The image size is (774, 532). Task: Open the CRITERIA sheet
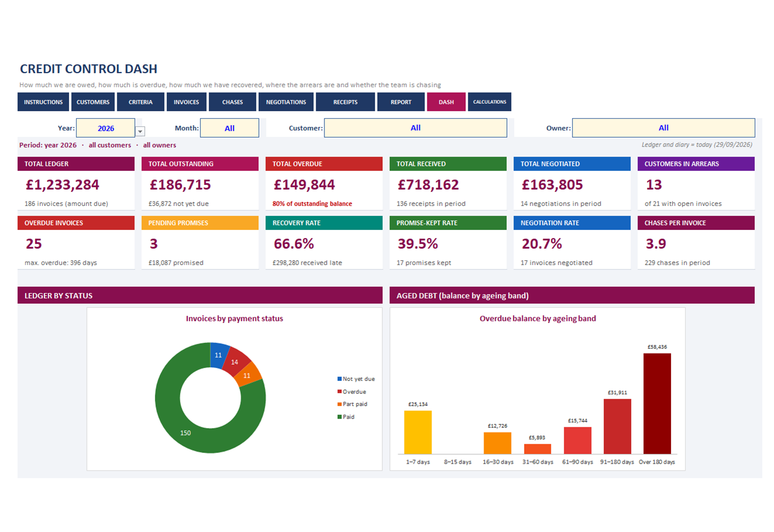[x=141, y=102]
